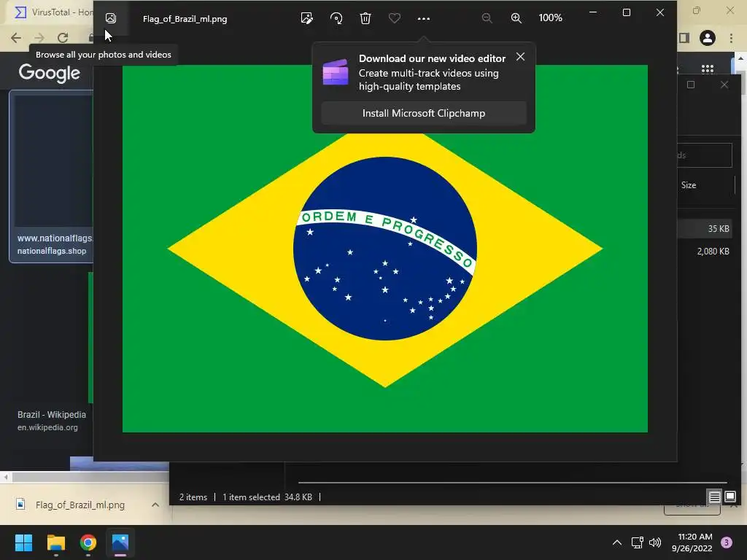The height and width of the screenshot is (560, 747).
Task: Reload the Chrome page
Action: 63,38
